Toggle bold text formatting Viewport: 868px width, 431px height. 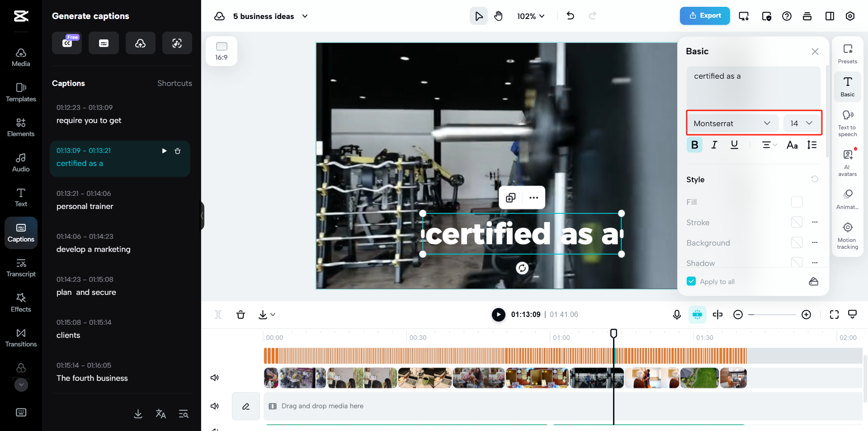[694, 145]
